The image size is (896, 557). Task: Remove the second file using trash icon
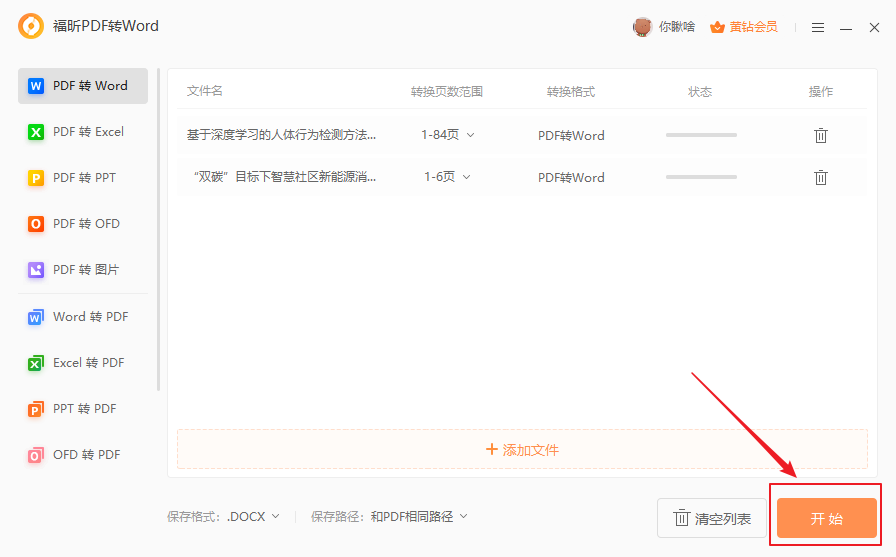pyautogui.click(x=820, y=177)
